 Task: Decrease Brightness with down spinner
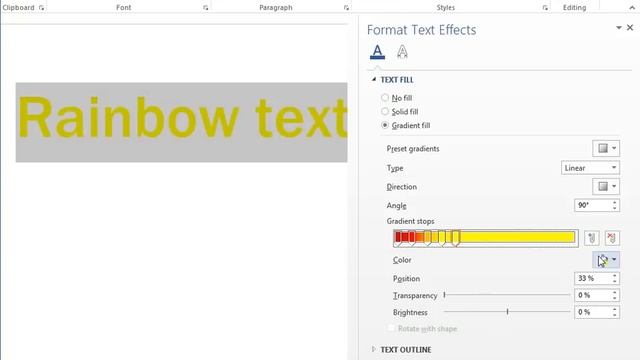coord(615,315)
